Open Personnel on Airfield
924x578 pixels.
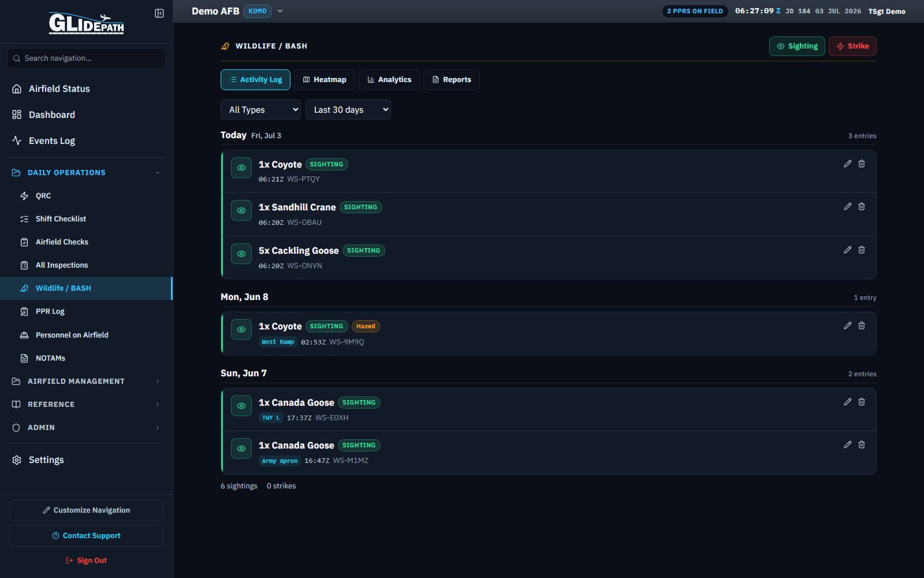tap(86, 335)
